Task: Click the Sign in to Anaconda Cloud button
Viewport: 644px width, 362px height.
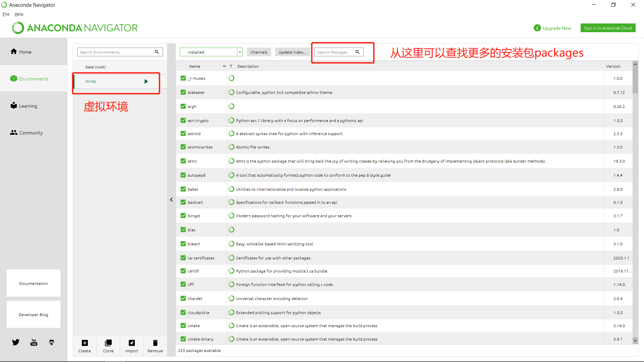Action: point(608,28)
